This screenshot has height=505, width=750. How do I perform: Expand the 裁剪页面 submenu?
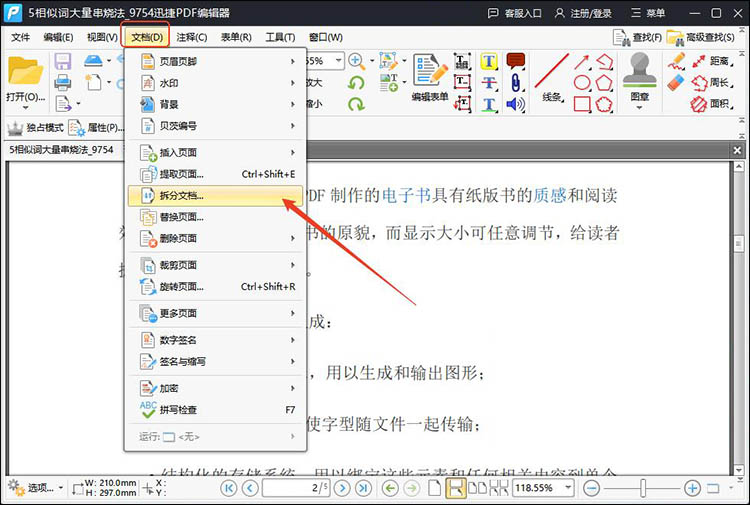click(215, 265)
